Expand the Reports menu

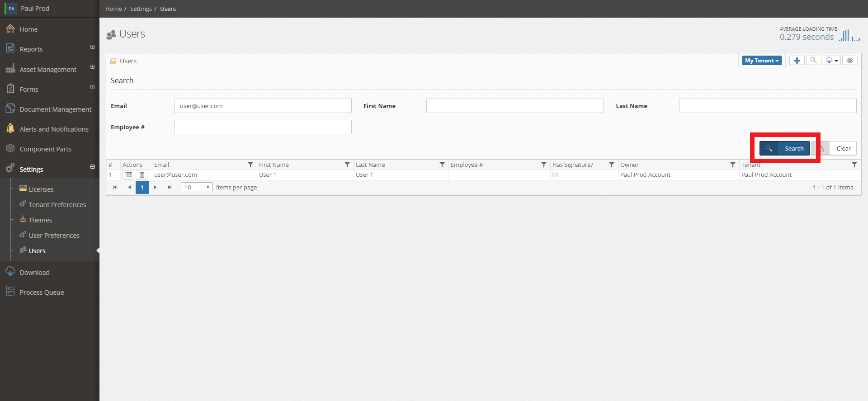click(x=92, y=47)
